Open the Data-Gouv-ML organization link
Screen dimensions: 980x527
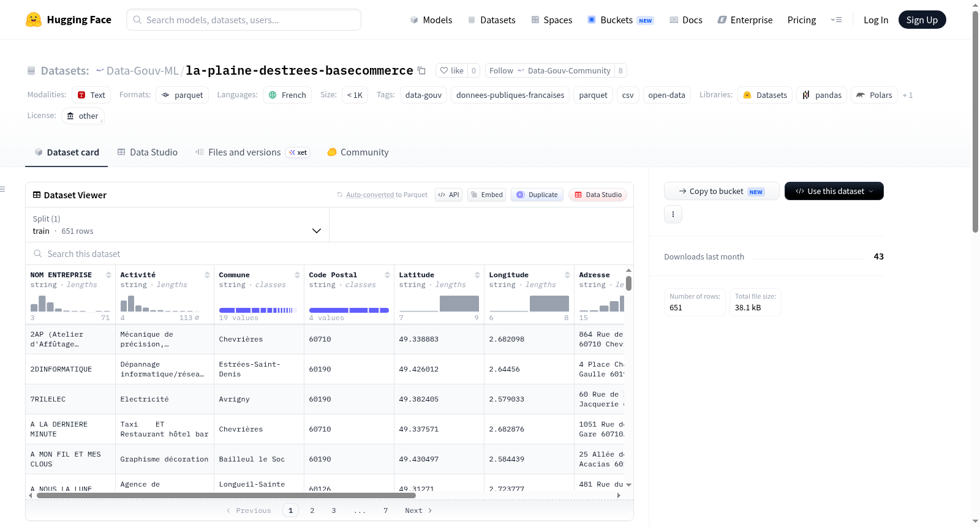click(x=142, y=70)
